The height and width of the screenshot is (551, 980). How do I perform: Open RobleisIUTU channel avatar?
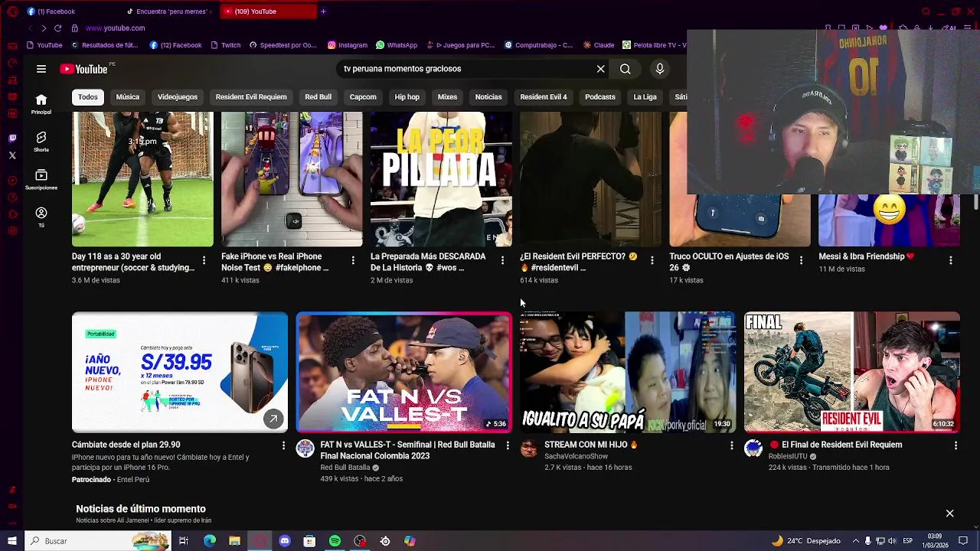(753, 448)
